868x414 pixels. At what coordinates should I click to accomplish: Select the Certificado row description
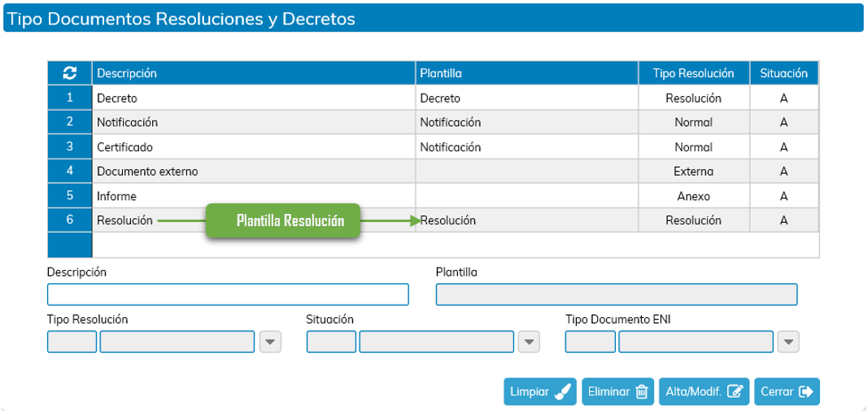coord(124,147)
